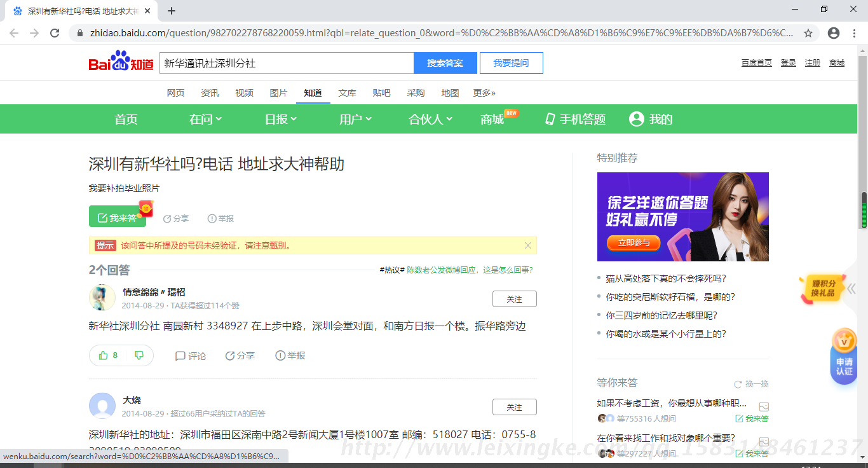Open 评论 on the first answer
Screen dimensions: 868x468
(191, 356)
